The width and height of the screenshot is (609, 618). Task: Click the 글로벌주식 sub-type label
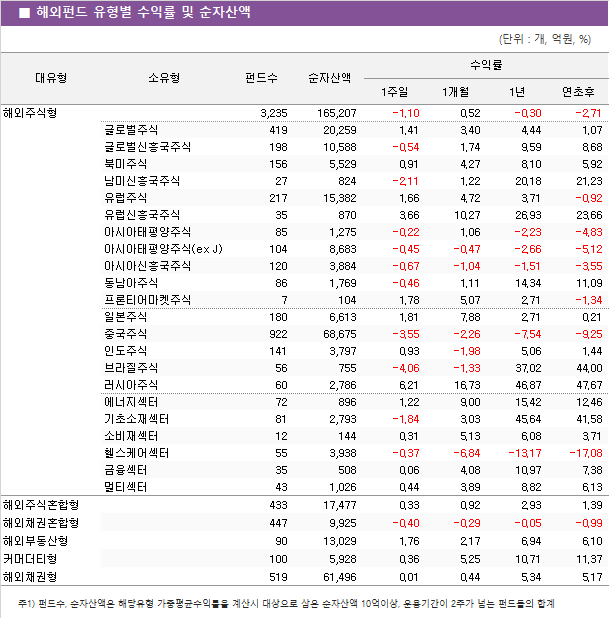tap(131, 130)
